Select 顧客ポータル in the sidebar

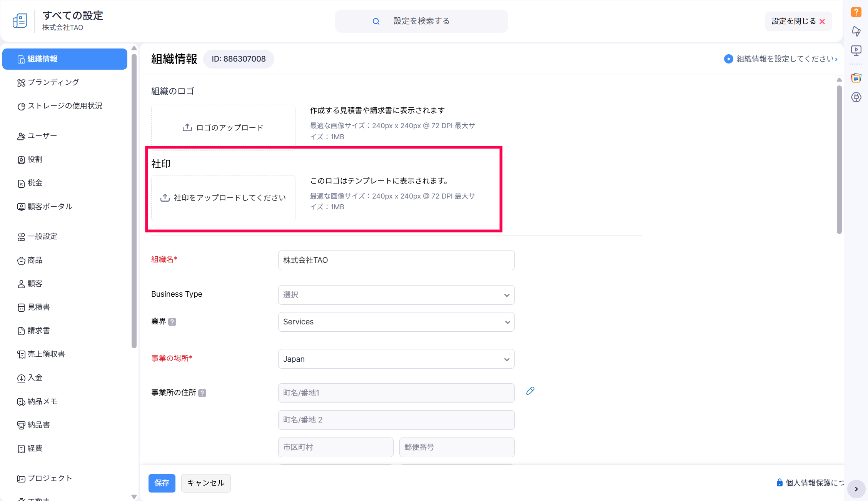tap(50, 207)
